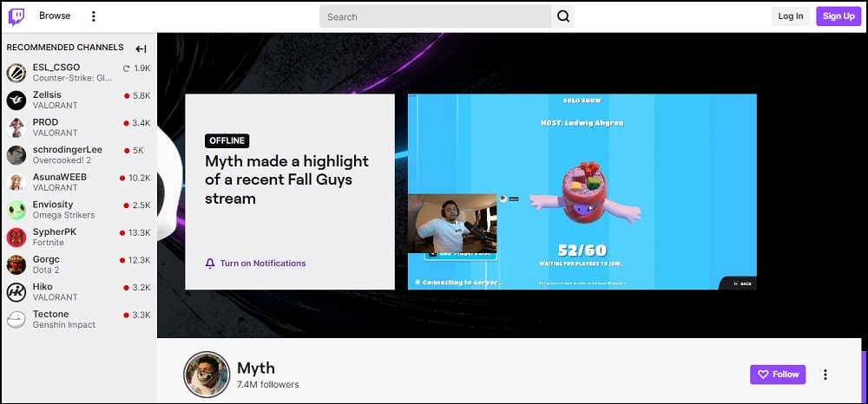868x404 pixels.
Task: Click the Fortnite game label
Action: click(x=48, y=243)
